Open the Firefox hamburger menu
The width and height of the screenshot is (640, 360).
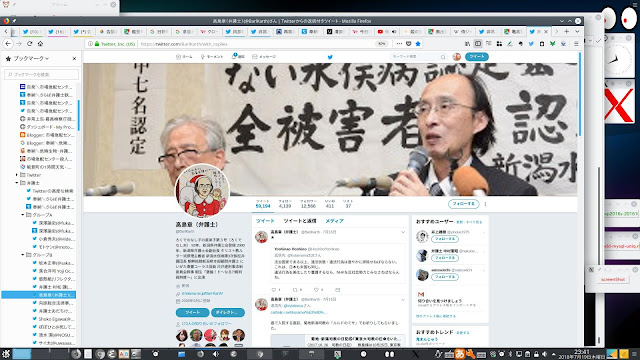click(576, 44)
